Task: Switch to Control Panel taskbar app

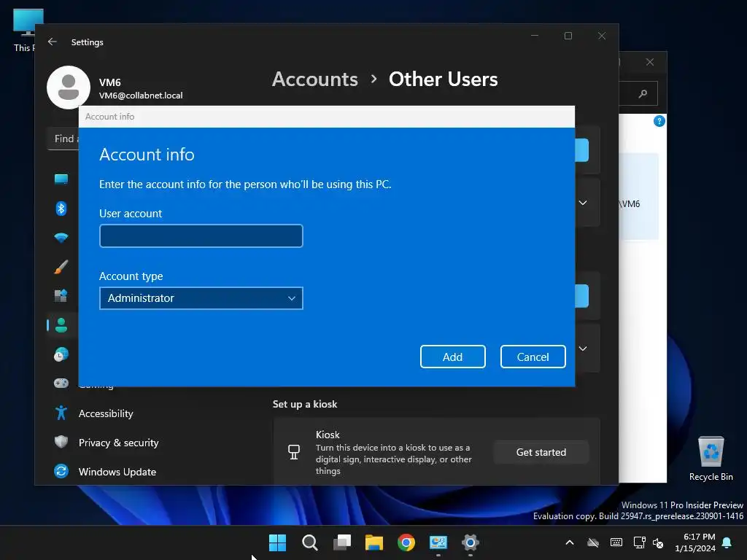Action: 438,542
